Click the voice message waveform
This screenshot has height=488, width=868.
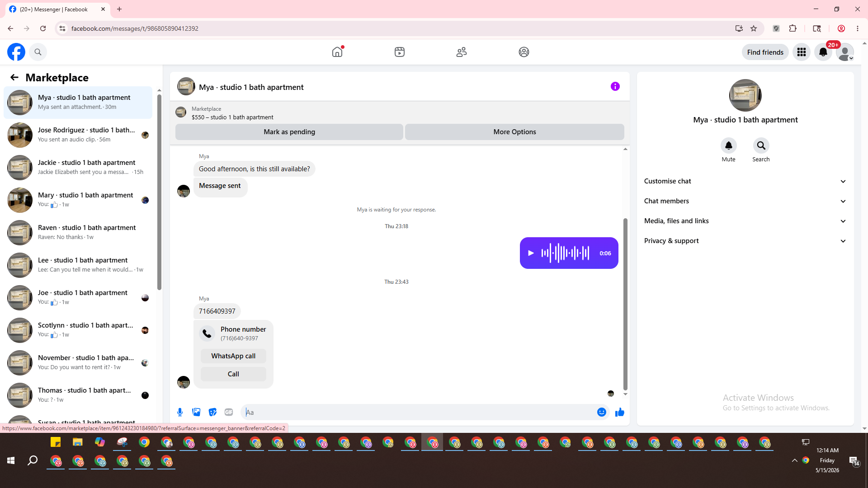(x=565, y=253)
